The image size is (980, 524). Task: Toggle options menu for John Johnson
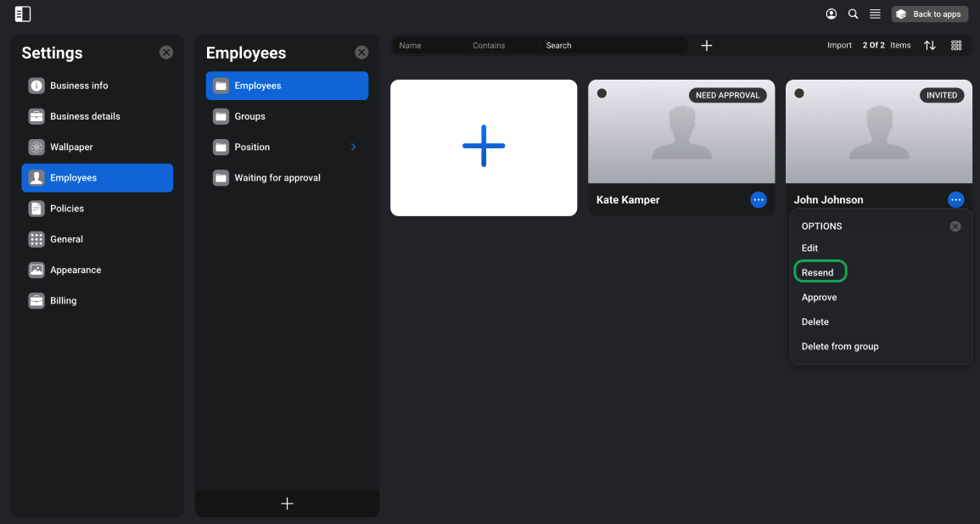tap(956, 200)
